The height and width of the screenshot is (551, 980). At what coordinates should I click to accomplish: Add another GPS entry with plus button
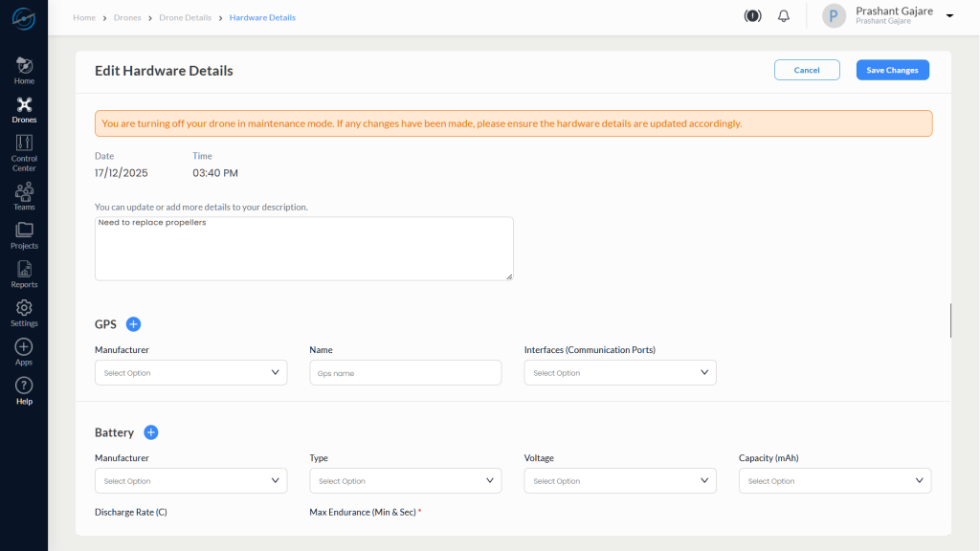[x=133, y=324]
